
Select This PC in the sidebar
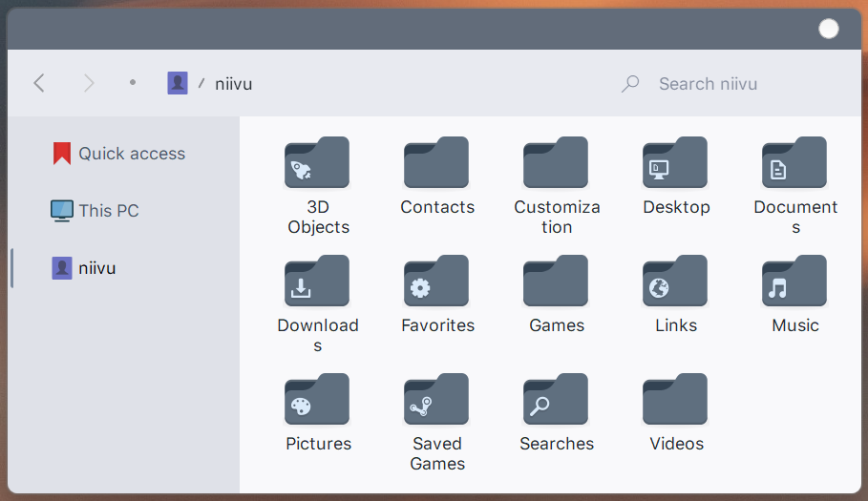[x=95, y=211]
